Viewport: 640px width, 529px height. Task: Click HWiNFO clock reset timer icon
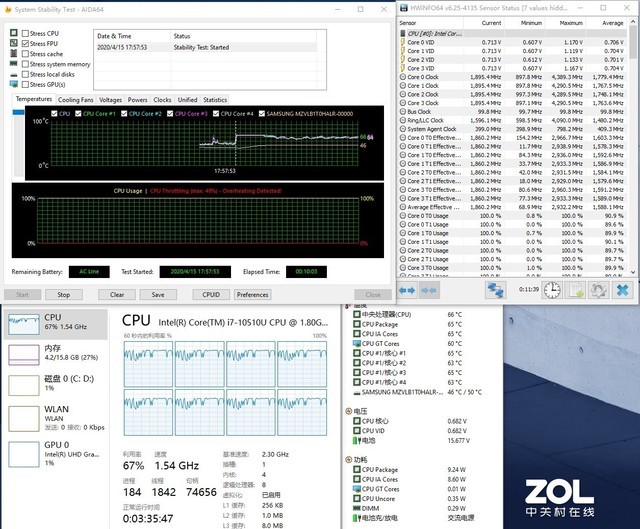[552, 290]
